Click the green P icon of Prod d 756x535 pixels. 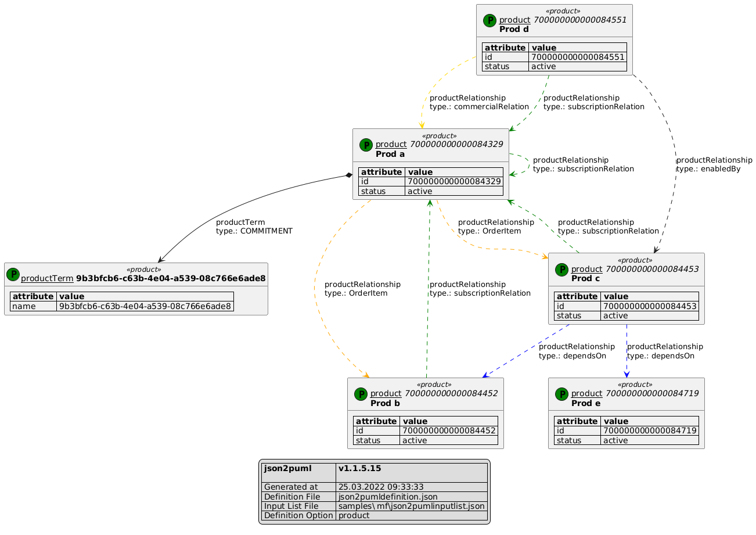click(490, 20)
